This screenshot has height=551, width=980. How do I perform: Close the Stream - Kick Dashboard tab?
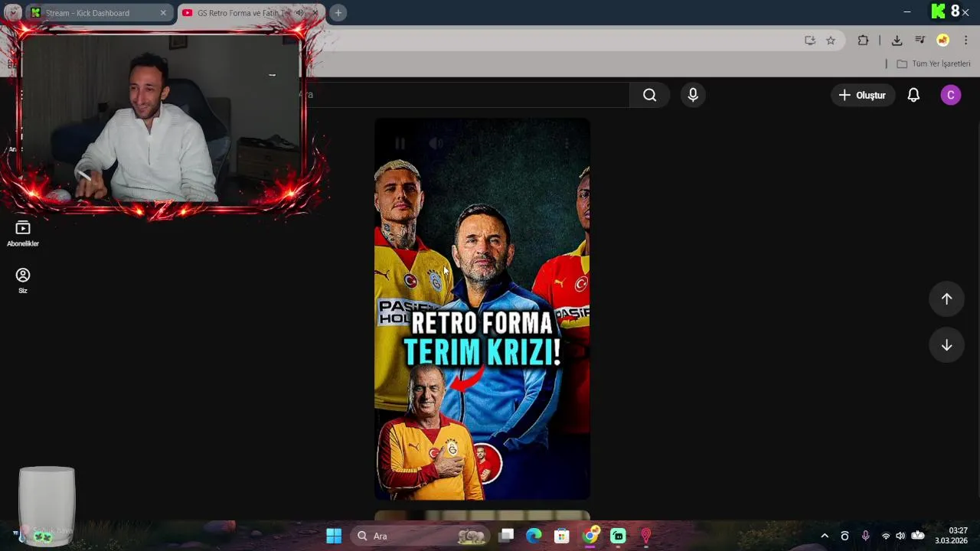[x=163, y=13]
